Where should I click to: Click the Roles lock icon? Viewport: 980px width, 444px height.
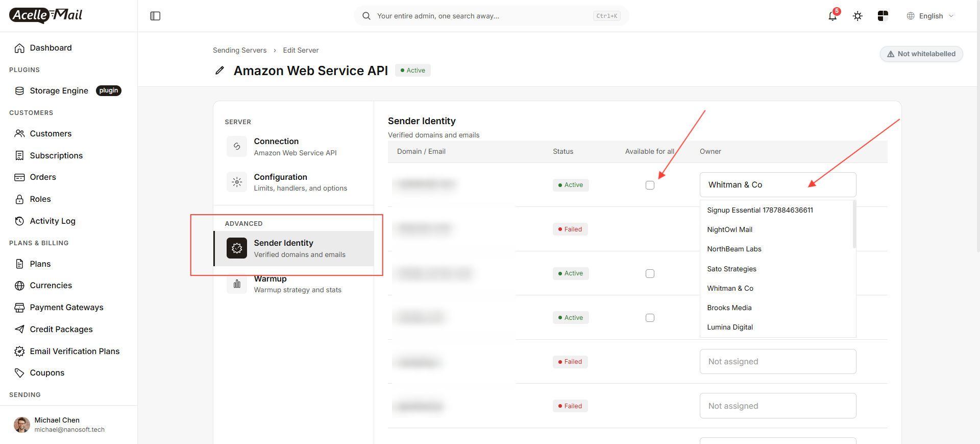point(19,199)
